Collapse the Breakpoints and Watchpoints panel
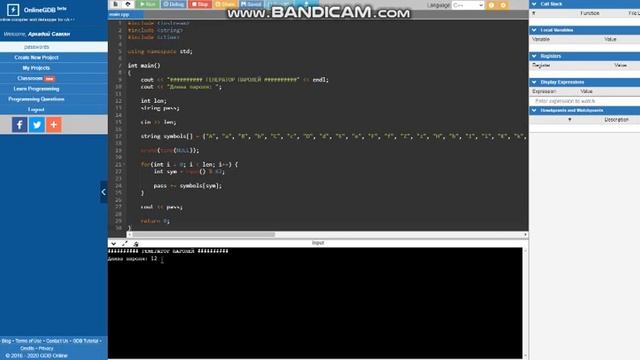Image resolution: width=640 pixels, height=360 pixels. click(x=534, y=110)
